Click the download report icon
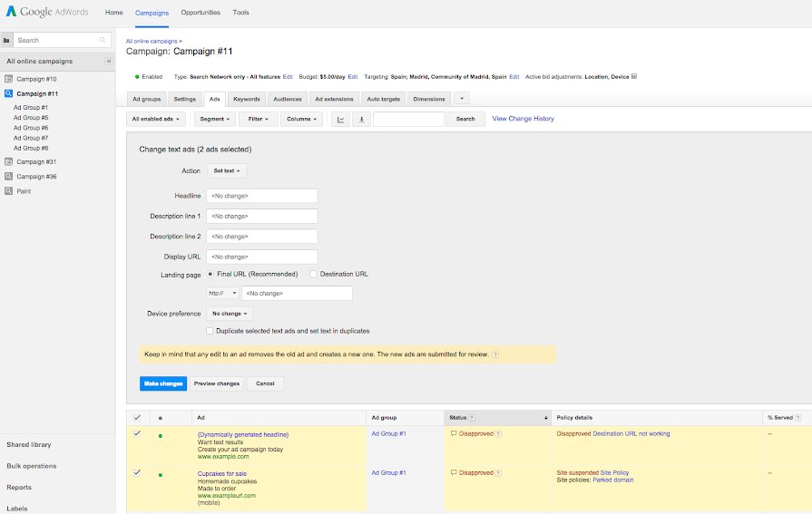Screen dimensions: 812x514 tap(361, 119)
